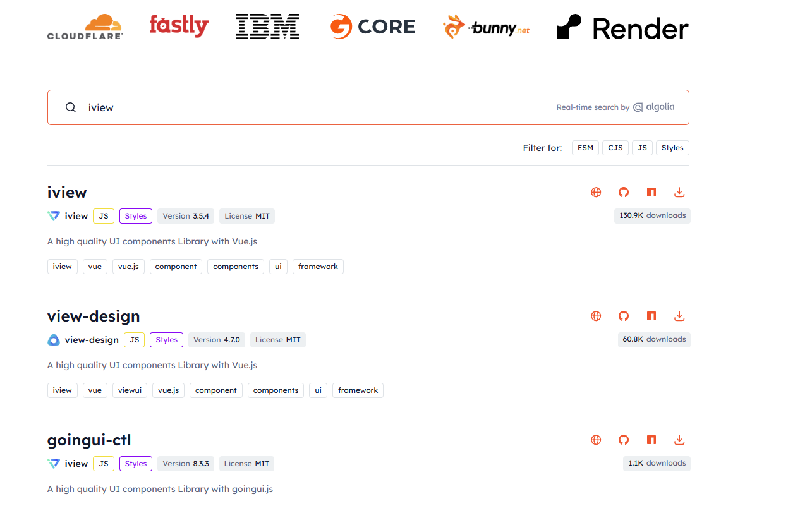Viewport: 812px width, 506px height.
Task: Select iview's component keyword tag
Action: click(176, 267)
